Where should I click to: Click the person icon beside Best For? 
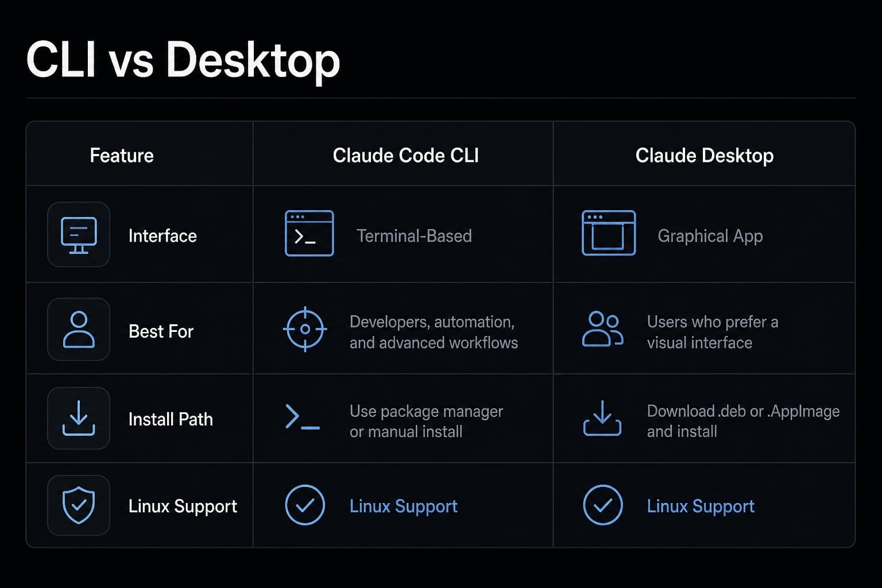(79, 330)
